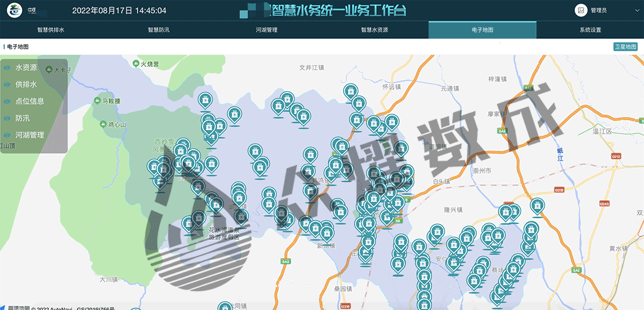Click the 智慧水务统一业务工作台 title

click(339, 10)
